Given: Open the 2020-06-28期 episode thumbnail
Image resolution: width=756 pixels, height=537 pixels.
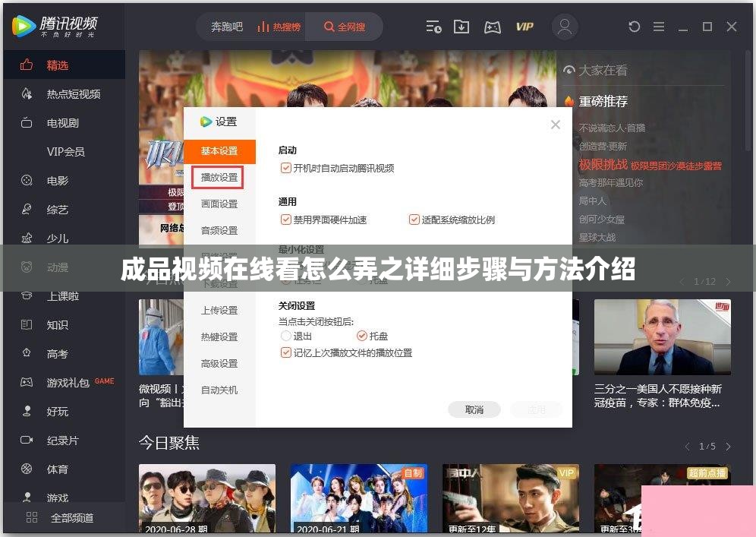Looking at the screenshot, I should pyautogui.click(x=206, y=498).
